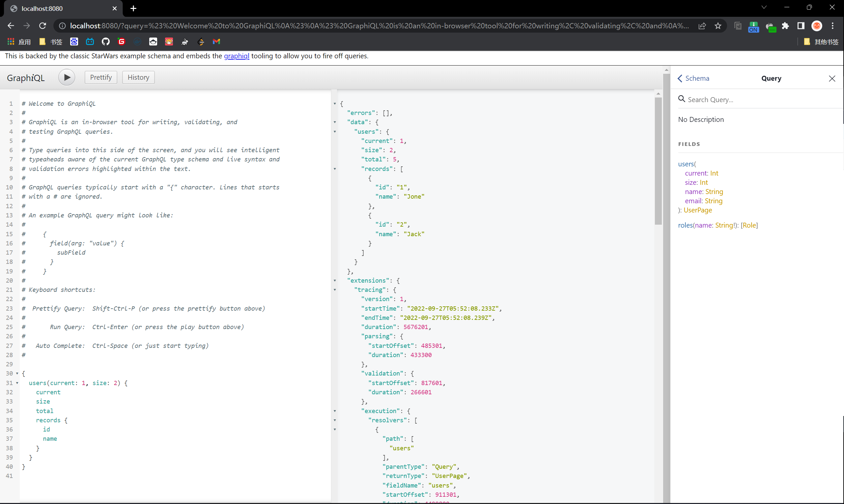Fold the users block at line 31
This screenshot has width=844, height=504.
click(17, 383)
